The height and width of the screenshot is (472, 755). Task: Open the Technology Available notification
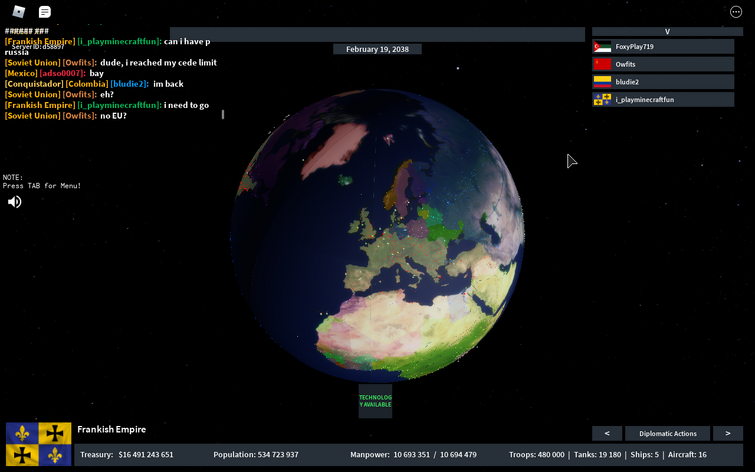[x=375, y=401]
